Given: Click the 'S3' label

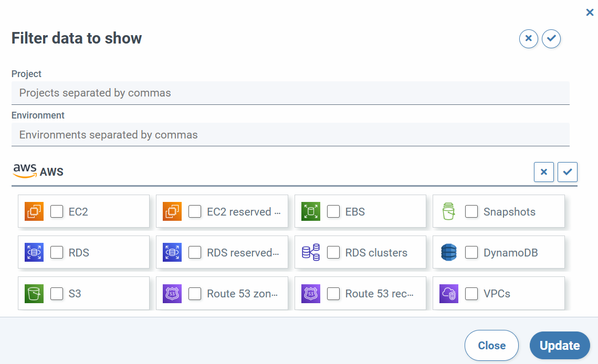Looking at the screenshot, I should click(x=75, y=294).
